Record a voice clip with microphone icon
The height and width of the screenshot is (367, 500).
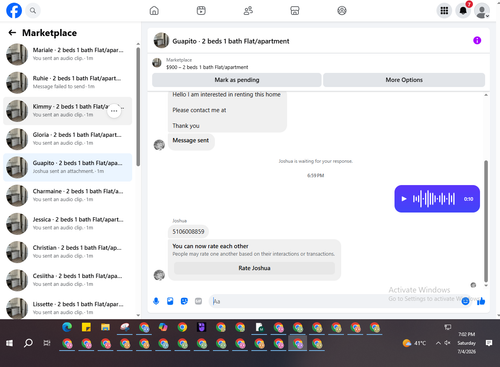coord(156,301)
